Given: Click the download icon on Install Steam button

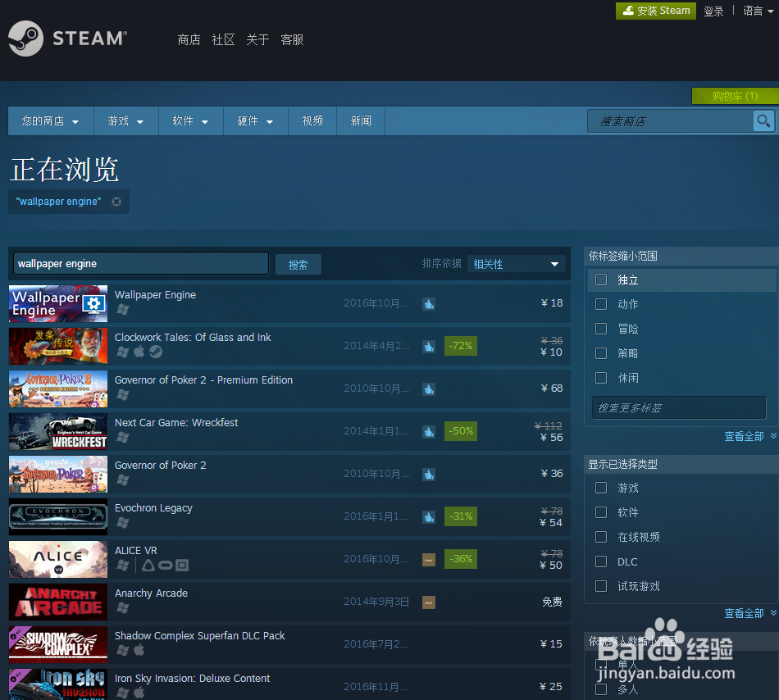Looking at the screenshot, I should (628, 11).
